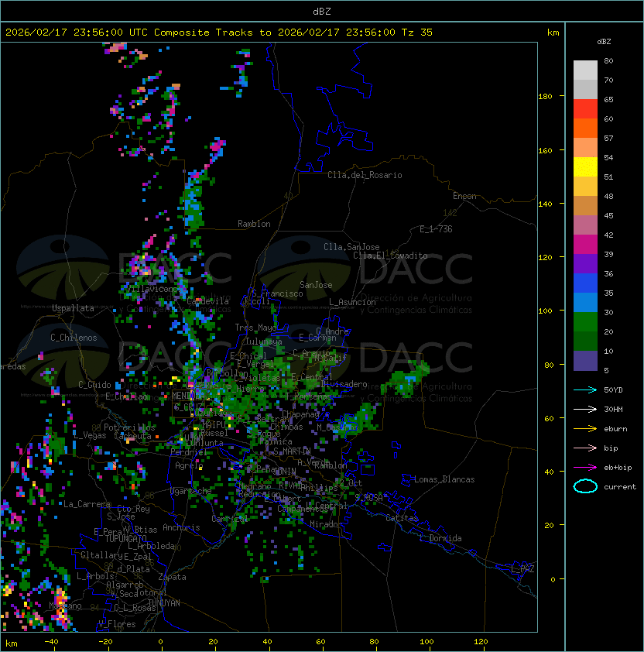Select the pink bip arrow in legend
Viewport: 644px width, 652px height.
[x=585, y=448]
